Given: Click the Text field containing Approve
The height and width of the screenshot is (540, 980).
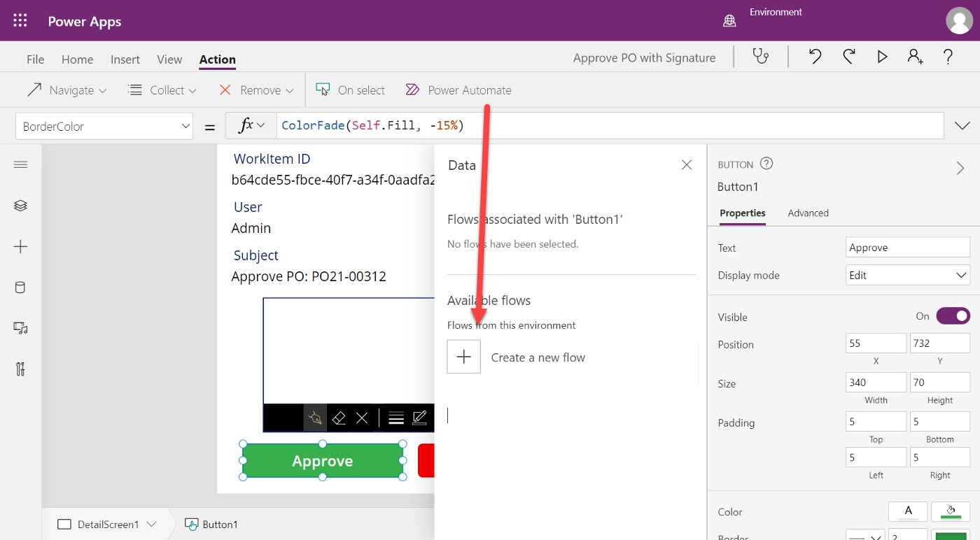Looking at the screenshot, I should tap(908, 247).
